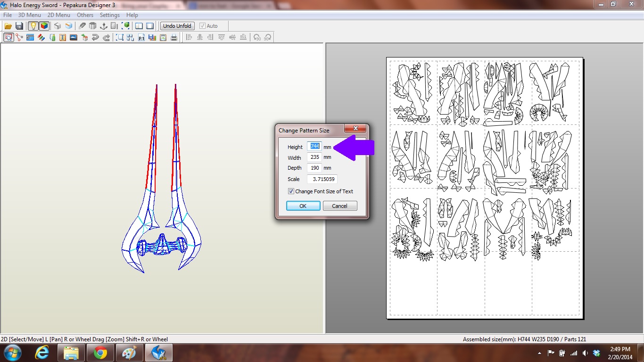Select the zipper Join/Disjoin faces tool
The image size is (644, 362).
[x=30, y=38]
